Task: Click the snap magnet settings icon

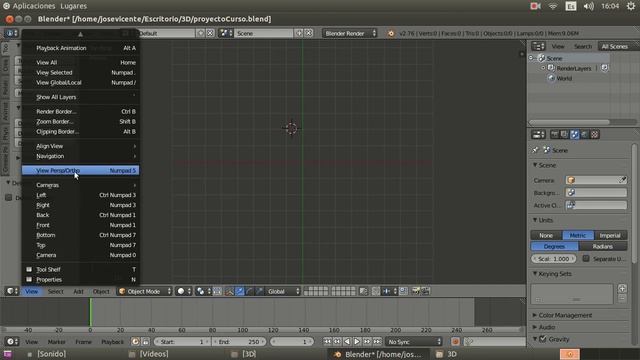Action: pos(375,291)
